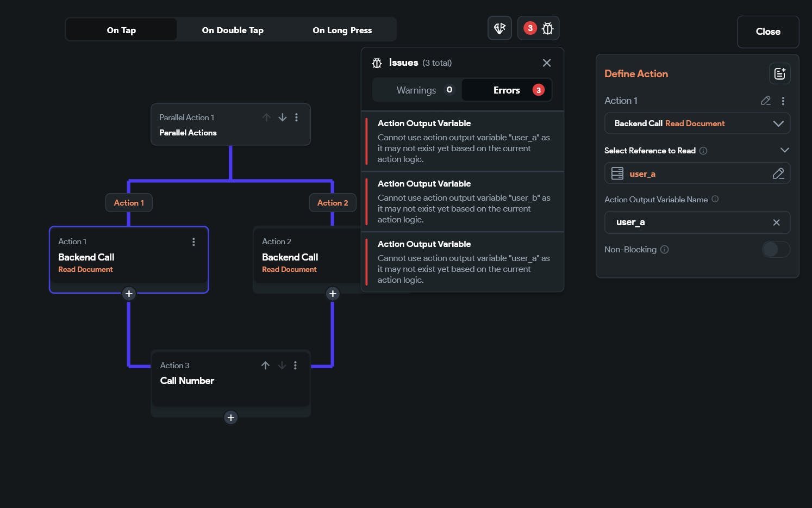Open Backend Call Read Document dropdown
Image resolution: width=812 pixels, height=508 pixels.
point(697,123)
